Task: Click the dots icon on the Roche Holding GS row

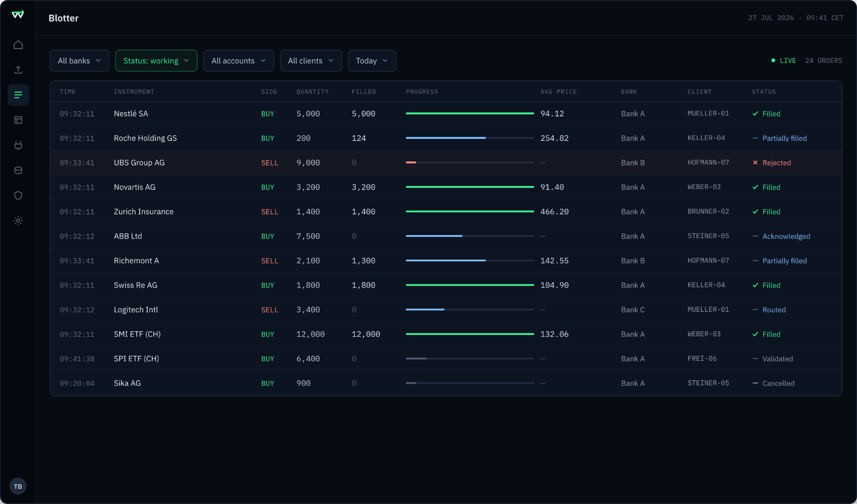Action: 755,138
